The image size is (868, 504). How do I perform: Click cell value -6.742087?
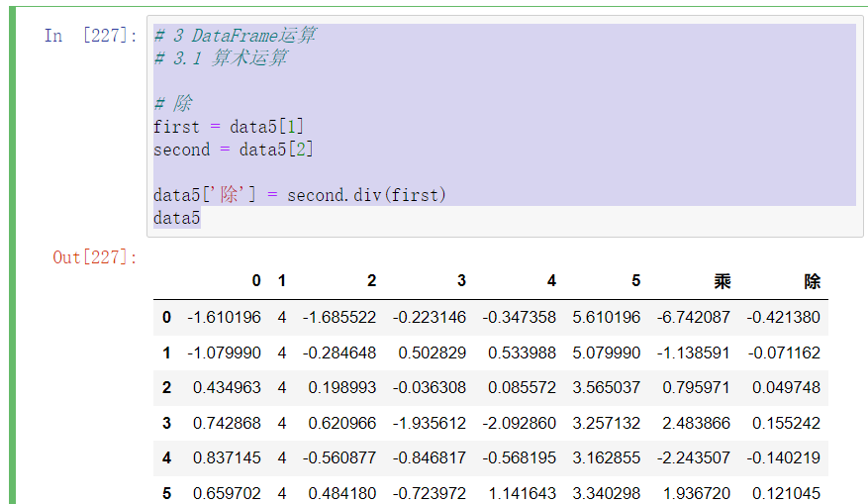point(693,318)
